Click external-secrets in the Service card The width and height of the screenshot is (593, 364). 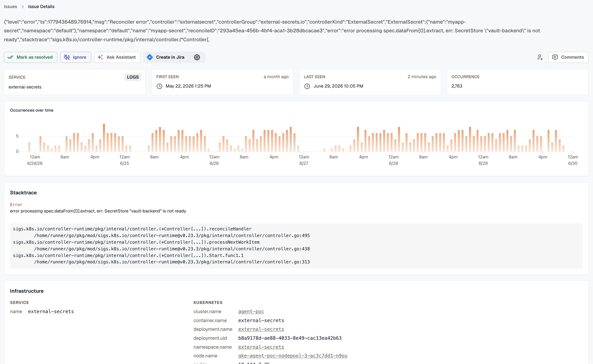pos(25,87)
